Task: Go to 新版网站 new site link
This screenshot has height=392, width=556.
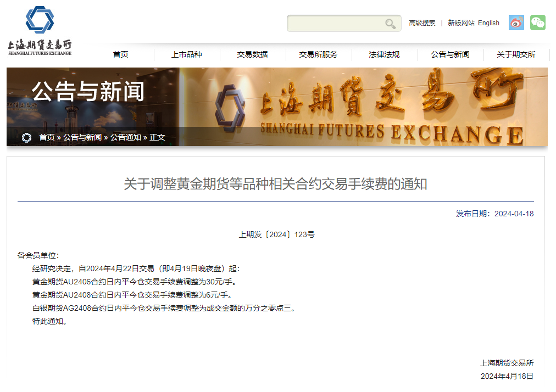Action: [461, 23]
